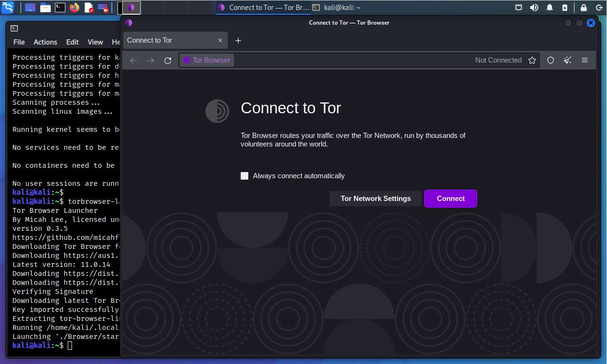Launch Firefox from the top panel

click(x=74, y=8)
